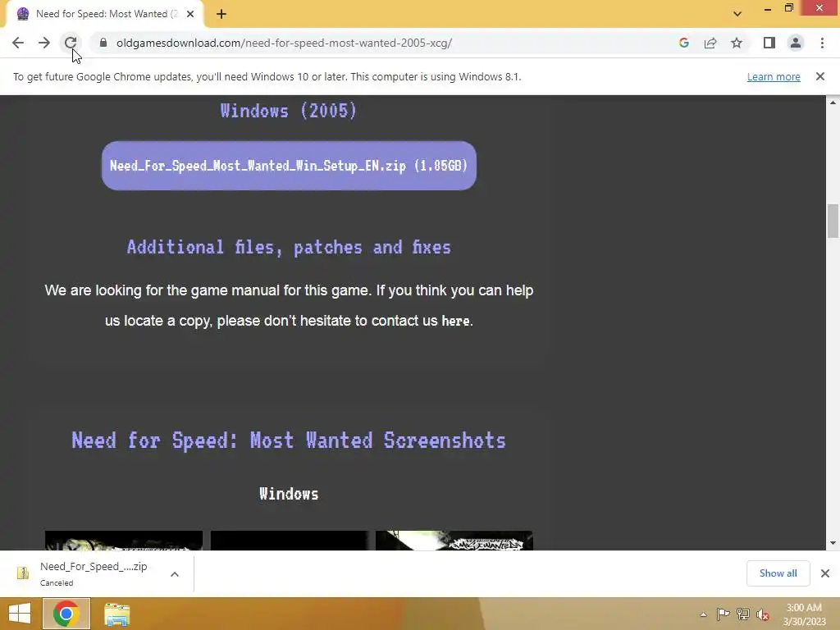Click the canceled zip download item

coord(94,573)
